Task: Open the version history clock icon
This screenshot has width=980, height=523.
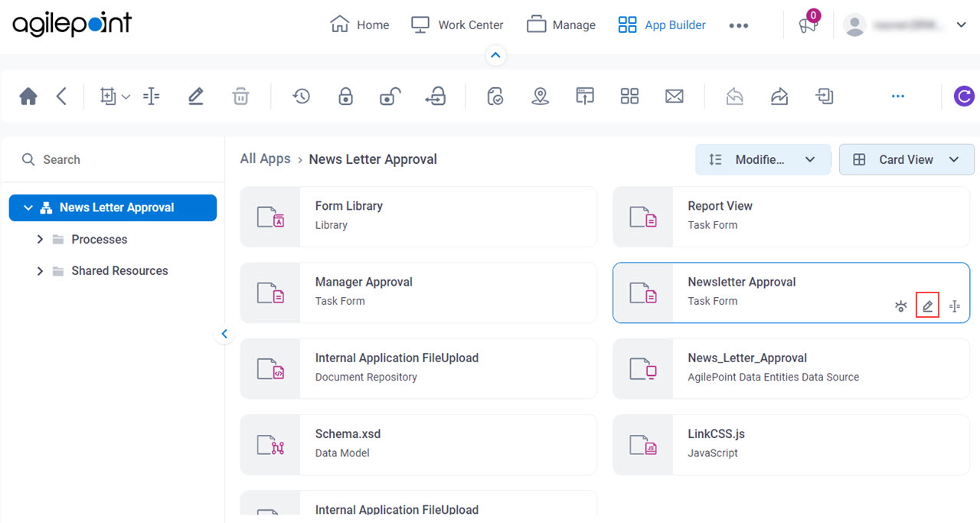Action: 301,96
